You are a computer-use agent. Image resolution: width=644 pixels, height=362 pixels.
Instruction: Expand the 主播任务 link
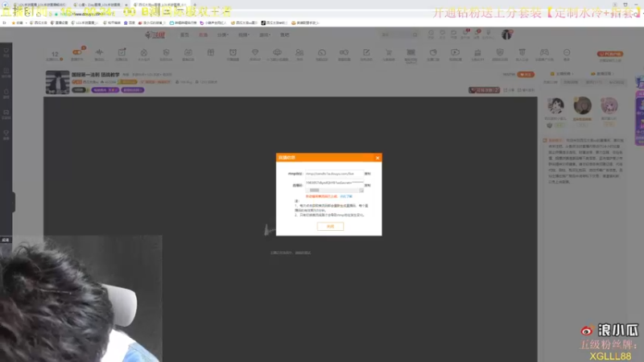(x=562, y=74)
